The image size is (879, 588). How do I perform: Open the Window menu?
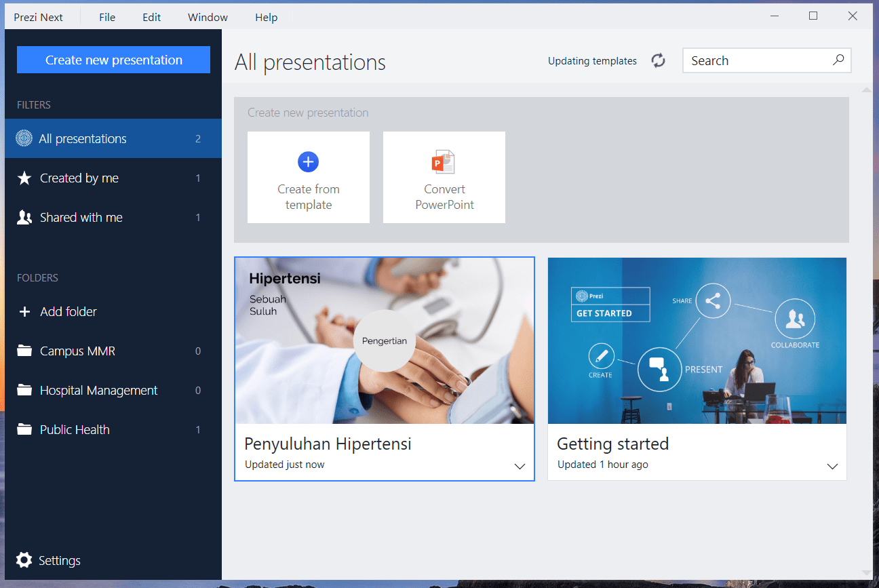(208, 18)
